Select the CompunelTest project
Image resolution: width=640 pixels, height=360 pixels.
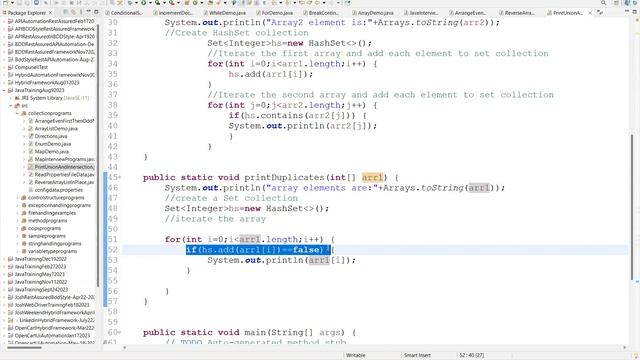28,67
